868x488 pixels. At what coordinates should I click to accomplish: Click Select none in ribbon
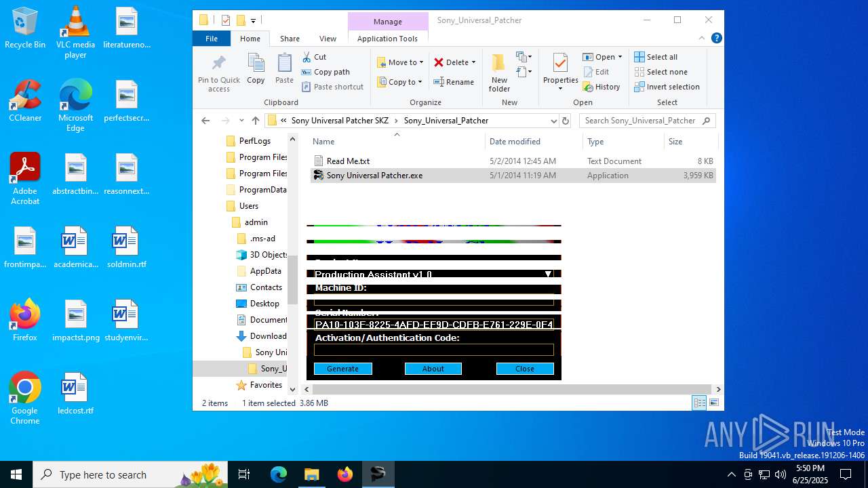[x=660, y=72]
